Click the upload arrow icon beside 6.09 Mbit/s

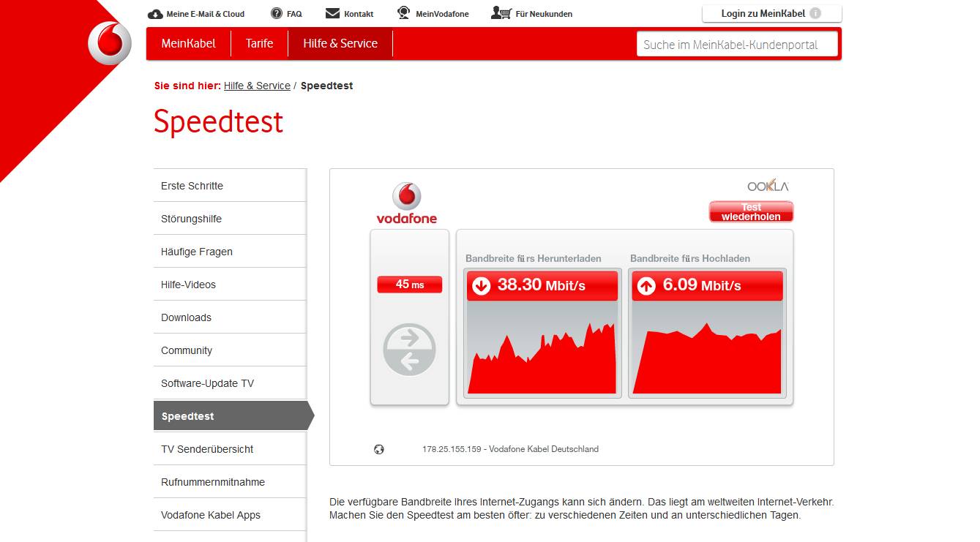coord(646,286)
